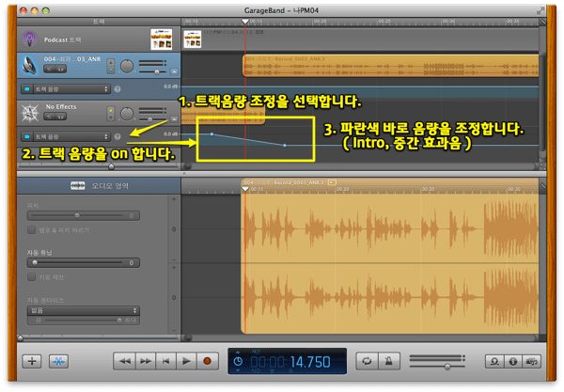Toggle ducking arrows on the 004 ANR track

pyautogui.click(x=111, y=66)
